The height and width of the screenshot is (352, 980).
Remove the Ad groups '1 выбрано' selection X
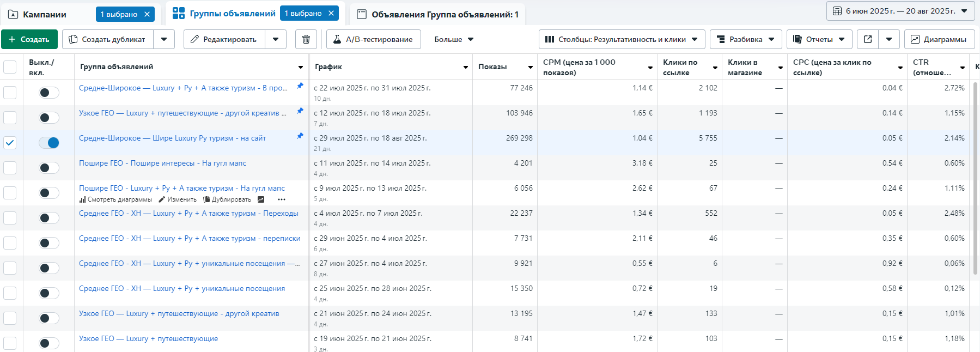[331, 13]
